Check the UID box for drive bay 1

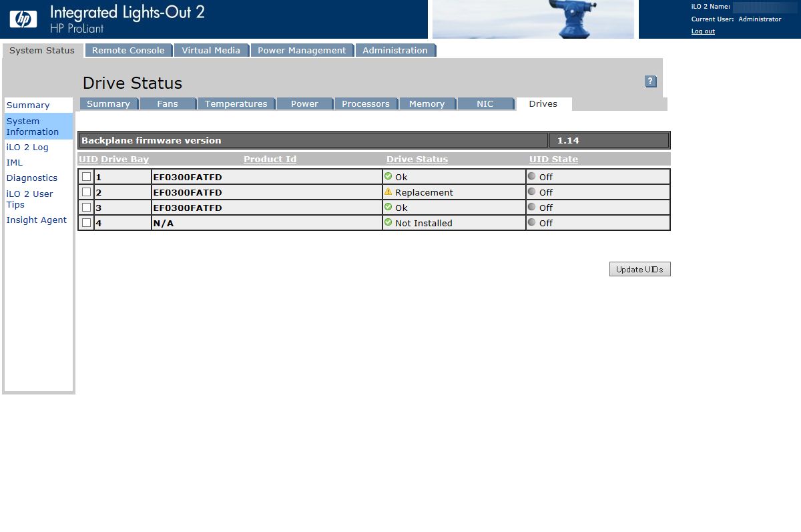pyautogui.click(x=86, y=176)
